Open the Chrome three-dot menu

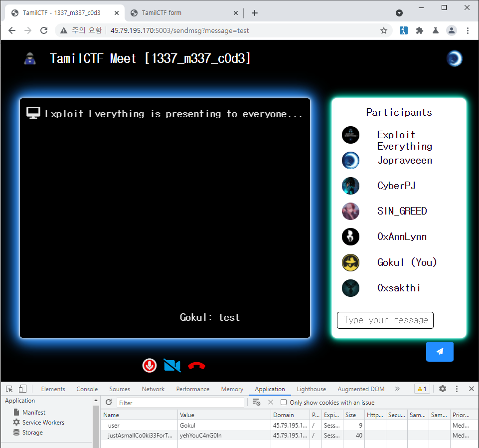click(468, 30)
